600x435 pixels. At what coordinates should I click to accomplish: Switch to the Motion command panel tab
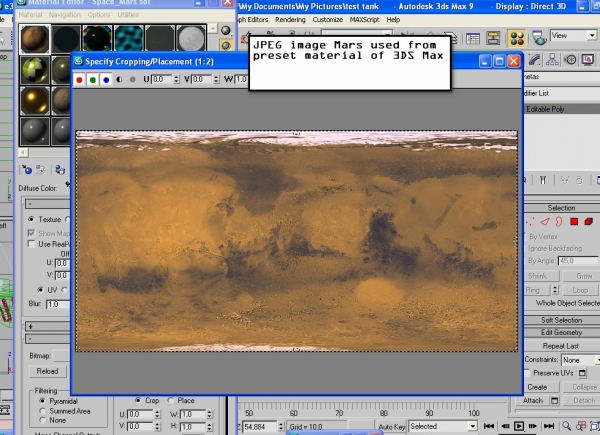[x=571, y=60]
